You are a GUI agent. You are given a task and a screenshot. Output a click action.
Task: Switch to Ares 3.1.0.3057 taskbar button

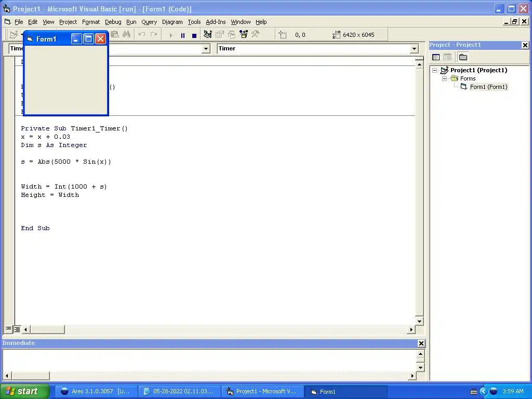coord(96,391)
